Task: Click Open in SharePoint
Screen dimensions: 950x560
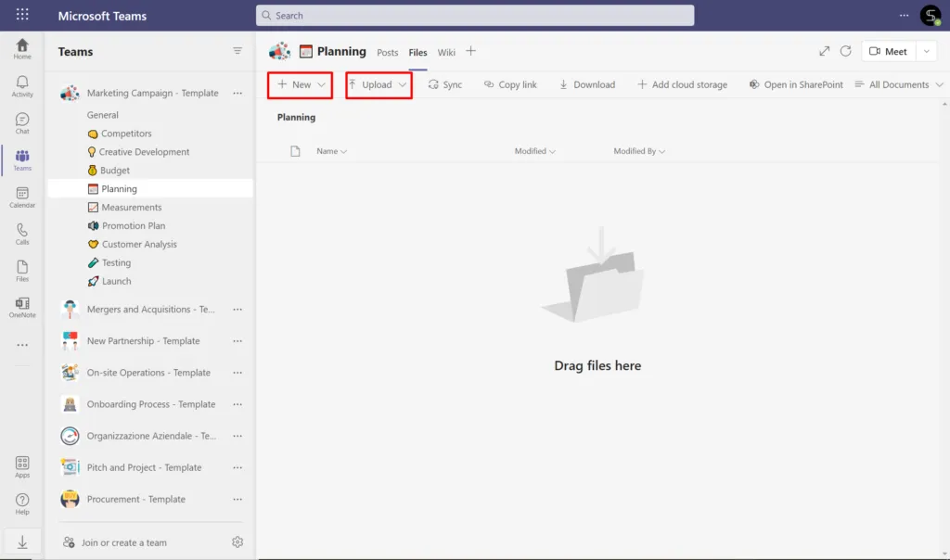Action: click(x=796, y=84)
